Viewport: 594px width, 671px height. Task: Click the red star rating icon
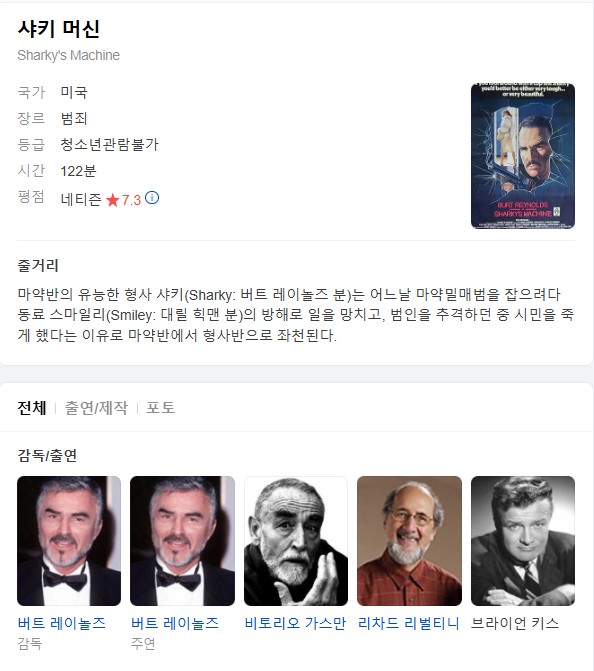click(x=112, y=200)
